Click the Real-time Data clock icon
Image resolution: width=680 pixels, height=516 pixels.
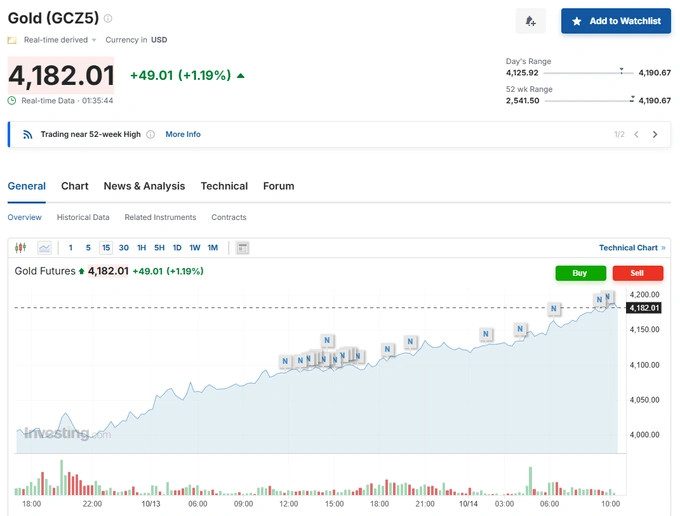point(12,100)
